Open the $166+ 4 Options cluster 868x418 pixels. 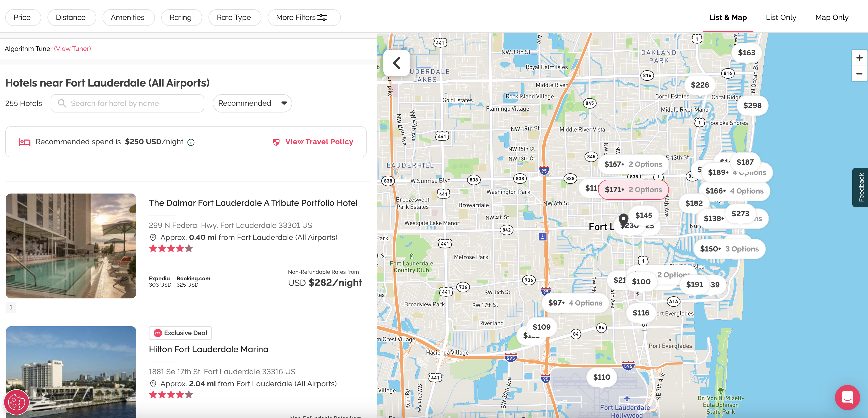pos(734,191)
